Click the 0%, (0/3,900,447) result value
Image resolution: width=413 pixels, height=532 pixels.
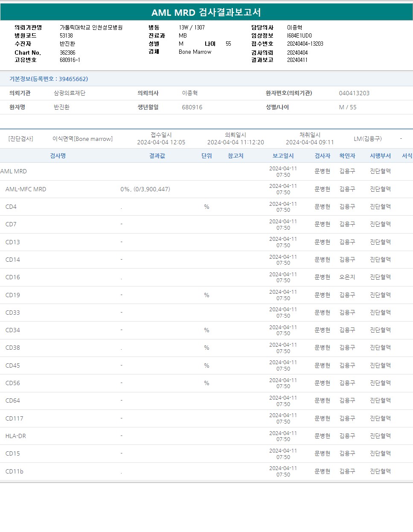(x=145, y=189)
